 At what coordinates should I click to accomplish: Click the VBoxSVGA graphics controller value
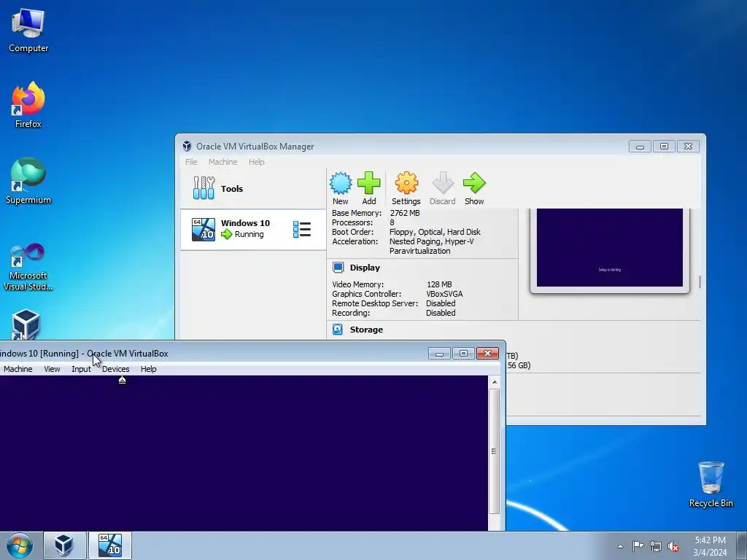point(444,294)
